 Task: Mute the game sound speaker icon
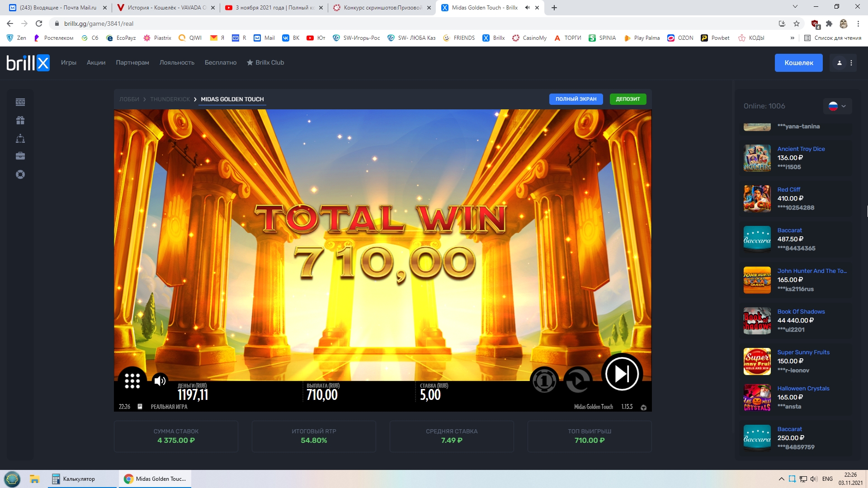pyautogui.click(x=160, y=381)
